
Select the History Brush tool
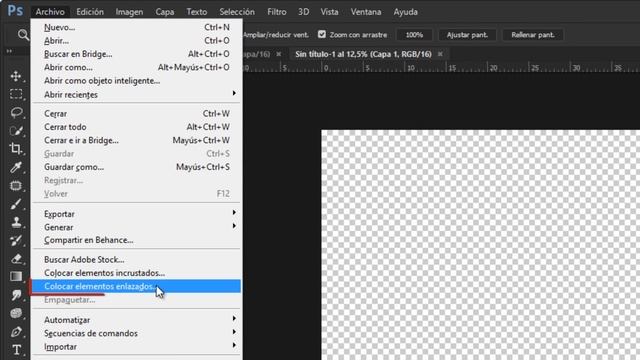[16, 240]
